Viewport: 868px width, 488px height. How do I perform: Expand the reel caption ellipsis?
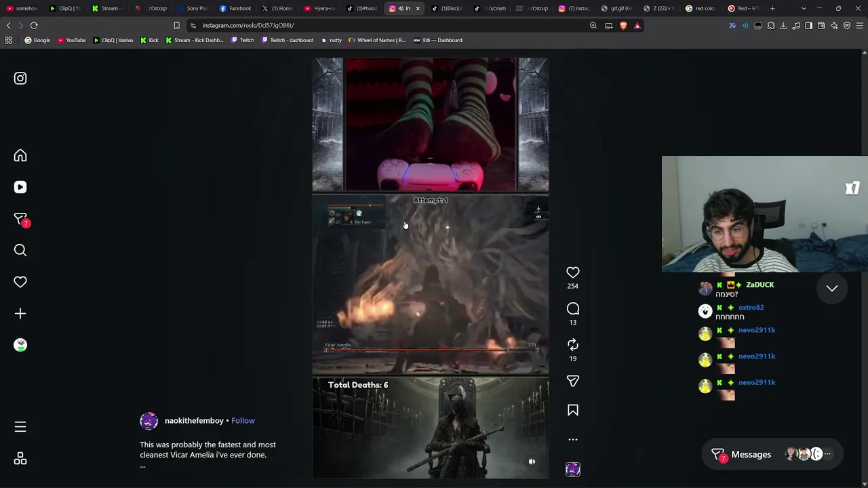coord(142,466)
